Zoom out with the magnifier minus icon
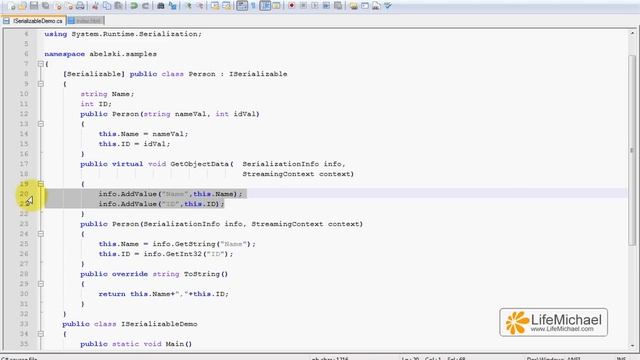 pyautogui.click(x=200, y=6)
